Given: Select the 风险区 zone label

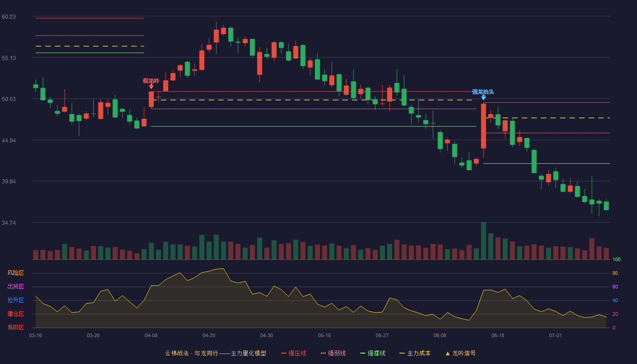Looking at the screenshot, I should [15, 273].
